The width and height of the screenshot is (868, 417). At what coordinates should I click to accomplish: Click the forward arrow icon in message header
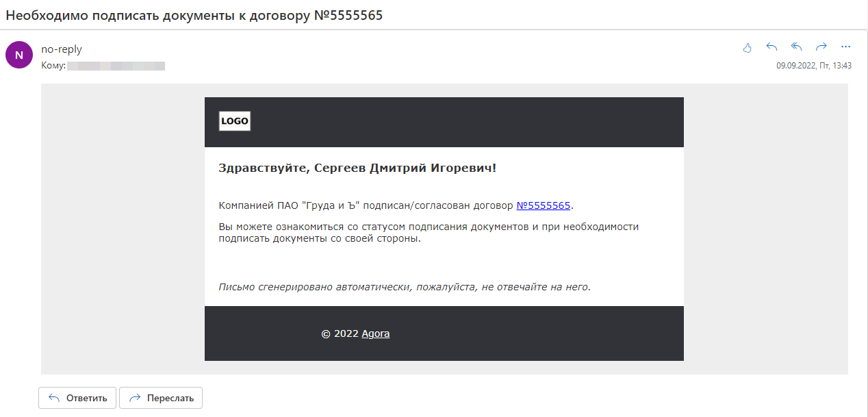821,47
